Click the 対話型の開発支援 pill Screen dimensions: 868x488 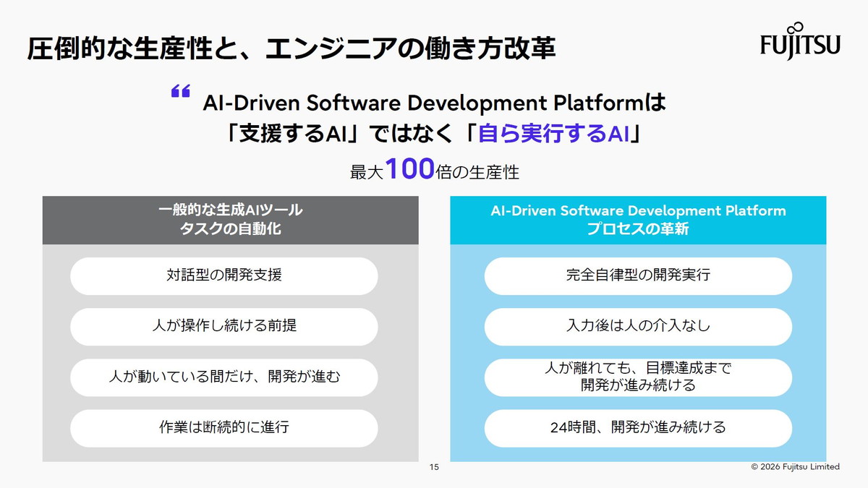pos(224,276)
